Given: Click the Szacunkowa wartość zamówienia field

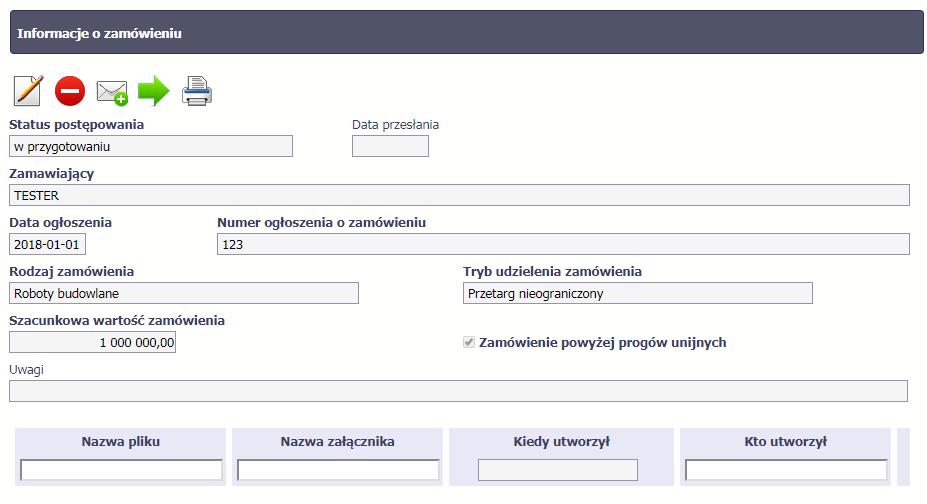Looking at the screenshot, I should pyautogui.click(x=92, y=342).
